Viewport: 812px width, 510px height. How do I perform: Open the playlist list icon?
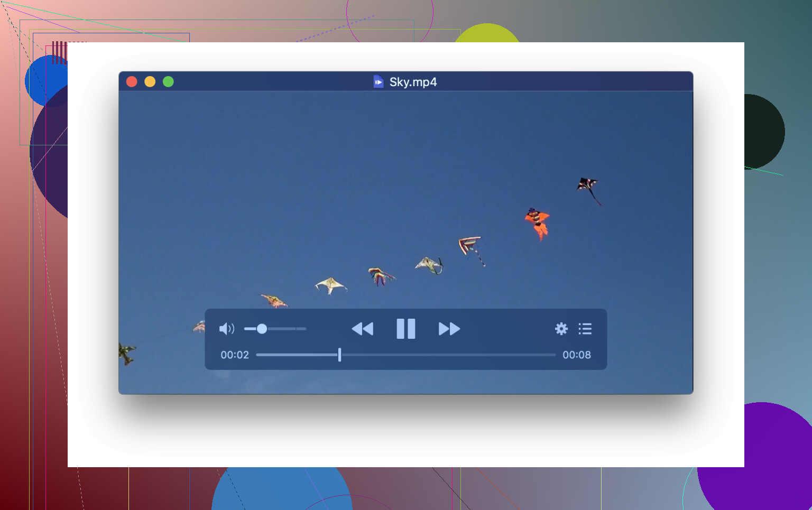(585, 329)
